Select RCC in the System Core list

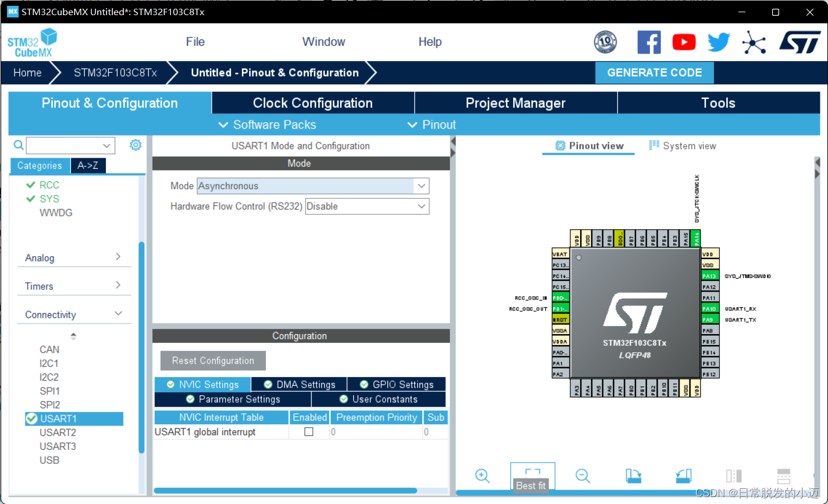tap(49, 185)
